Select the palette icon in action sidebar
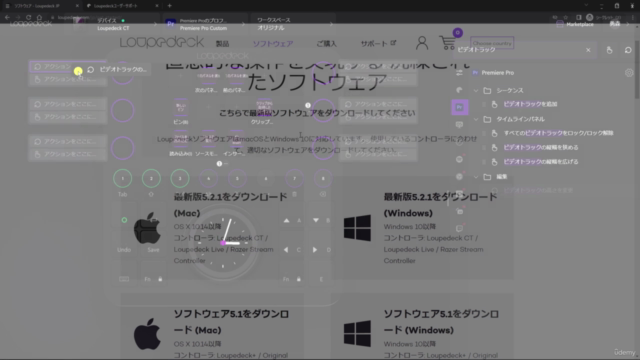Screen dimensions: 640x360 [x=459, y=90]
